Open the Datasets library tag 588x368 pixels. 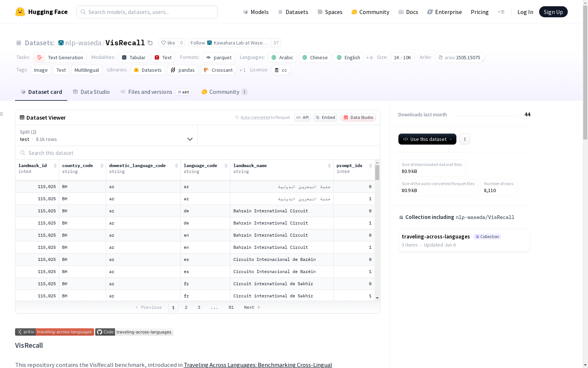(148, 70)
